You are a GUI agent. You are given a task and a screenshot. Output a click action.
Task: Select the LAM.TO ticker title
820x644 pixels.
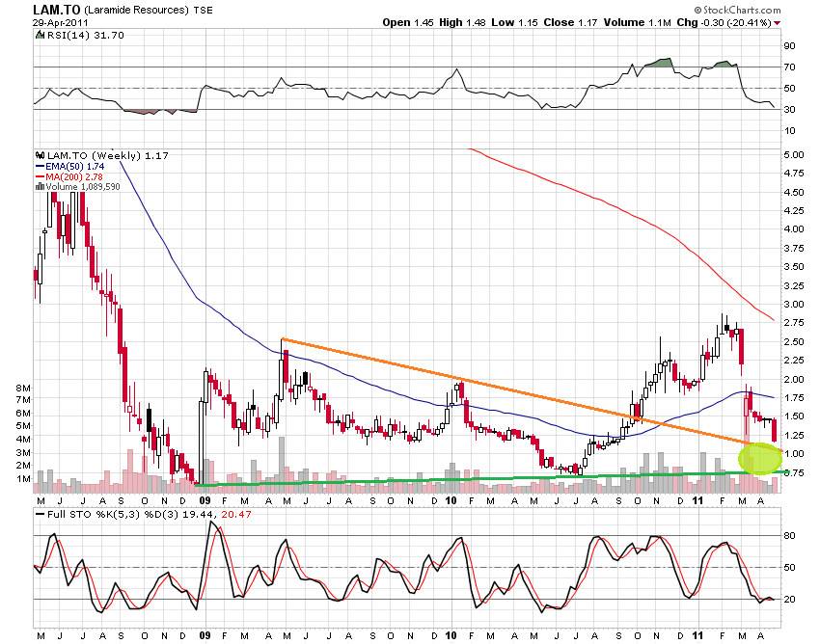pos(57,10)
